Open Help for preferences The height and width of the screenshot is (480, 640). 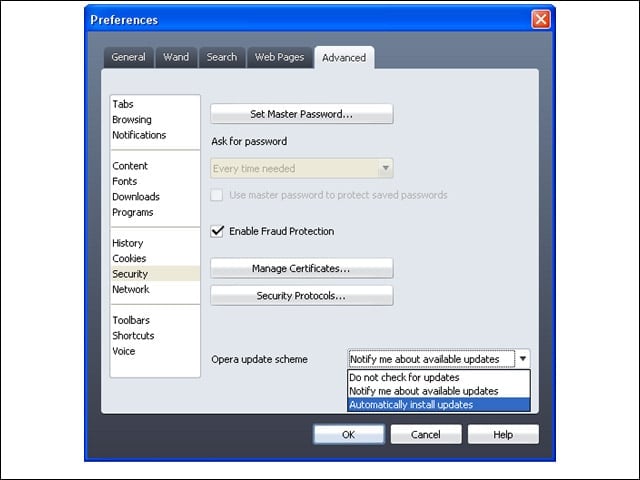tap(503, 434)
